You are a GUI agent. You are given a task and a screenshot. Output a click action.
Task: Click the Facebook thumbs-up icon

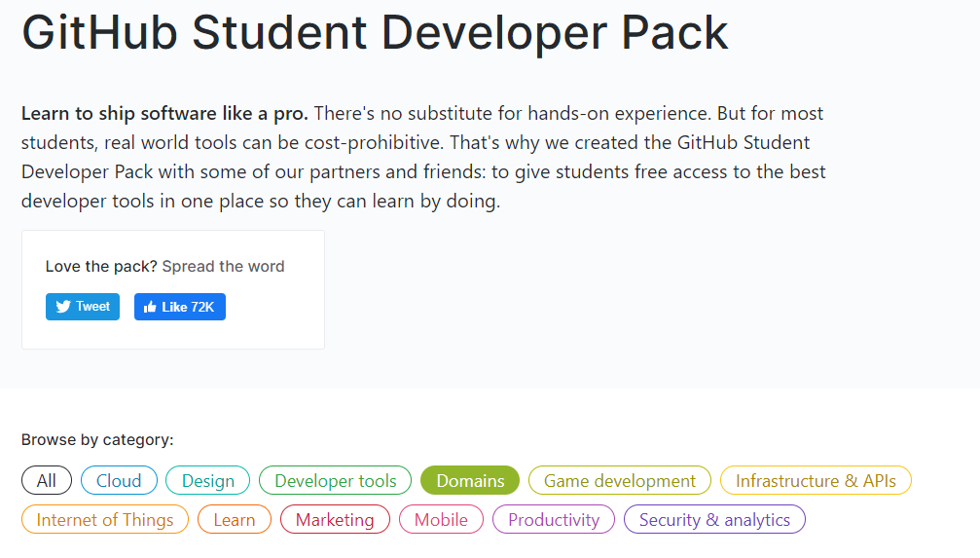click(x=150, y=307)
